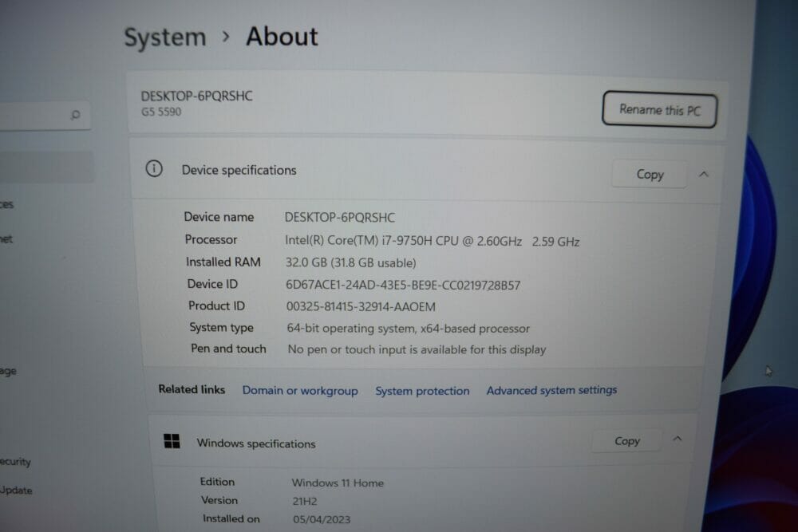Select the Product ID value 00325-81415-32914-AAOEM
This screenshot has height=532, width=798.
click(361, 307)
